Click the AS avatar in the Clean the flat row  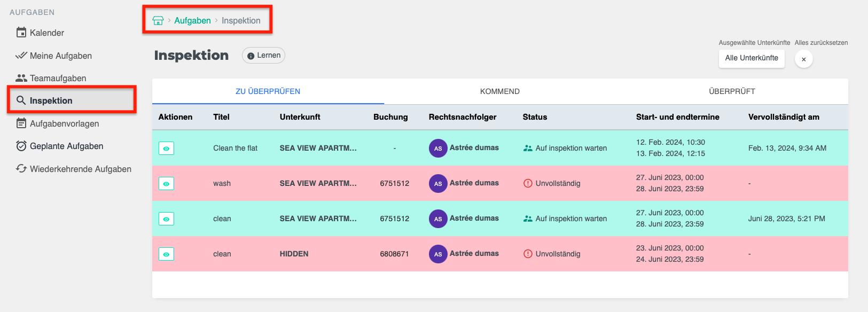click(438, 149)
